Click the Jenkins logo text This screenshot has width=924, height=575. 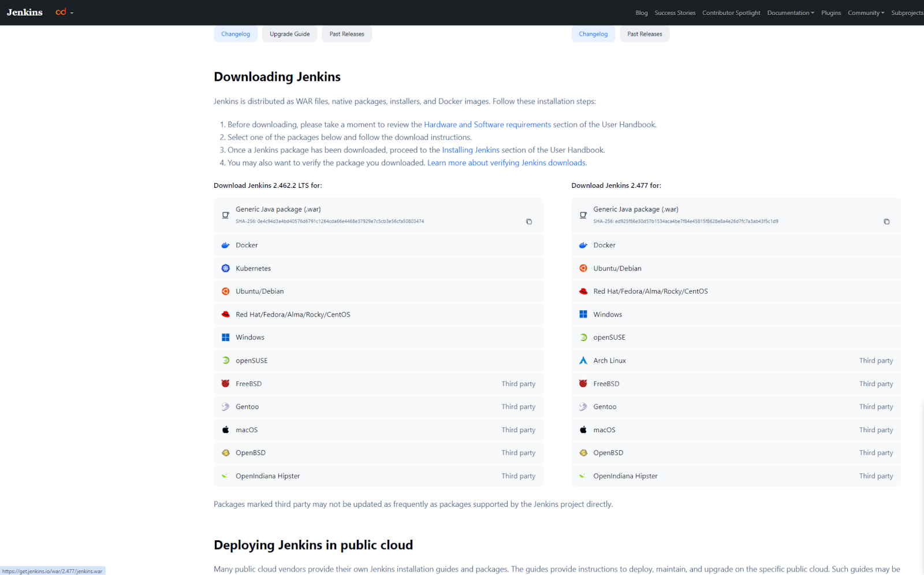click(25, 12)
